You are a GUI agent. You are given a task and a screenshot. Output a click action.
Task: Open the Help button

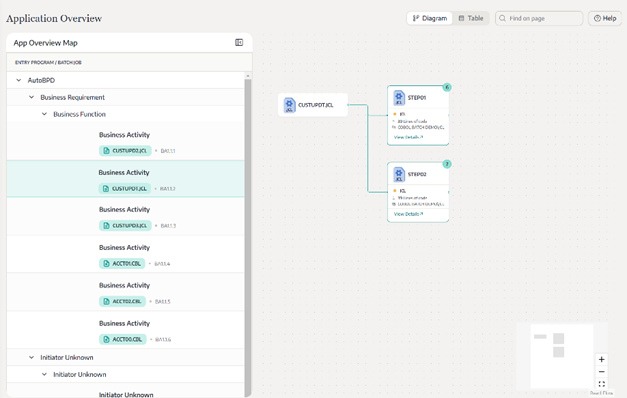pyautogui.click(x=605, y=18)
